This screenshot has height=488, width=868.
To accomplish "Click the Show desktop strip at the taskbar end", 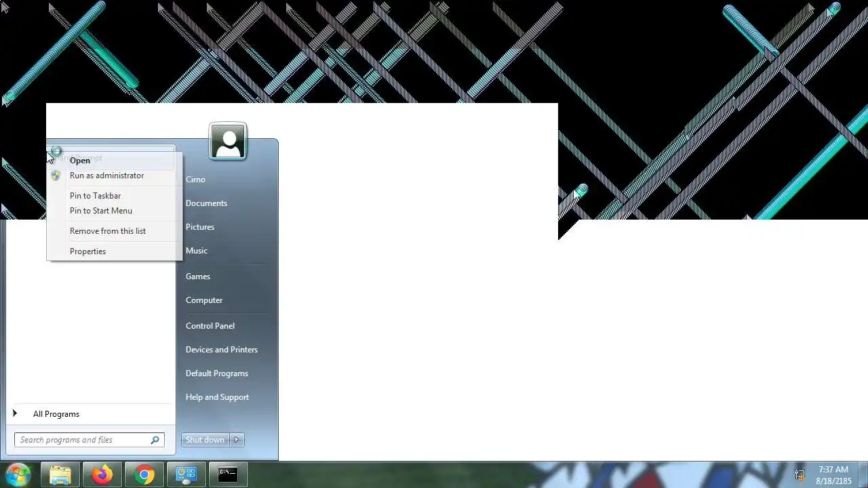I will point(863,475).
